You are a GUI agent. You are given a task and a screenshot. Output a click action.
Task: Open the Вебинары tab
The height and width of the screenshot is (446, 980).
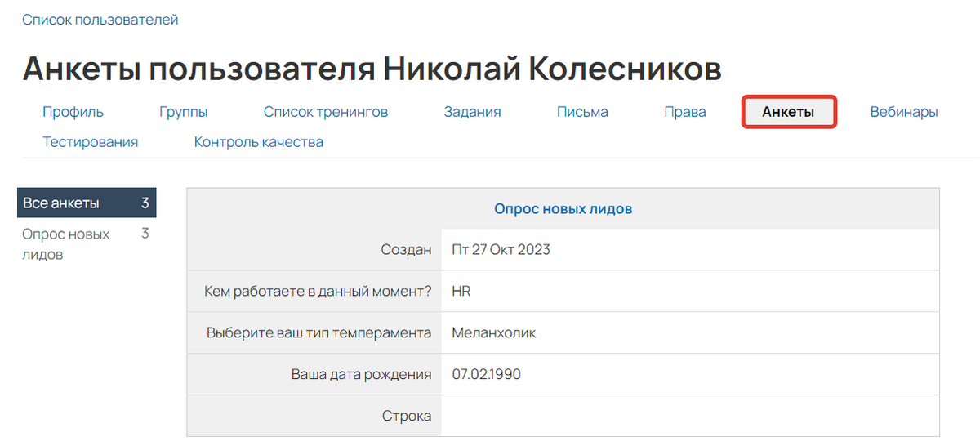tap(904, 112)
